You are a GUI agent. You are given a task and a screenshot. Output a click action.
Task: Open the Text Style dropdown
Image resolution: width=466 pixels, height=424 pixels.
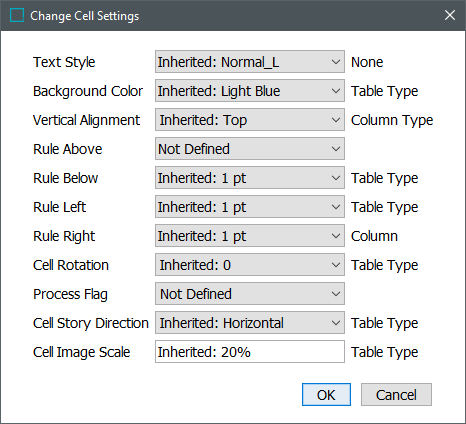tap(250, 62)
